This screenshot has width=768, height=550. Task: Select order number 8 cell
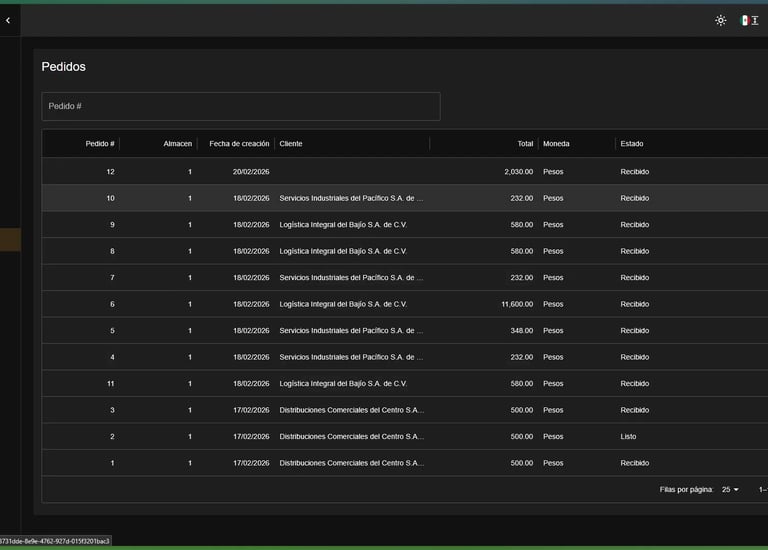click(x=113, y=251)
